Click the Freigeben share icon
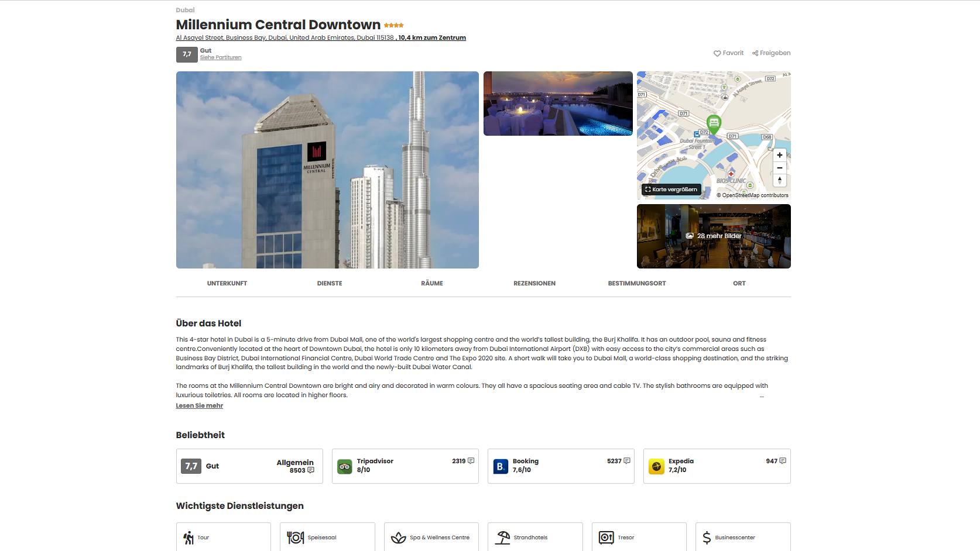 click(755, 53)
